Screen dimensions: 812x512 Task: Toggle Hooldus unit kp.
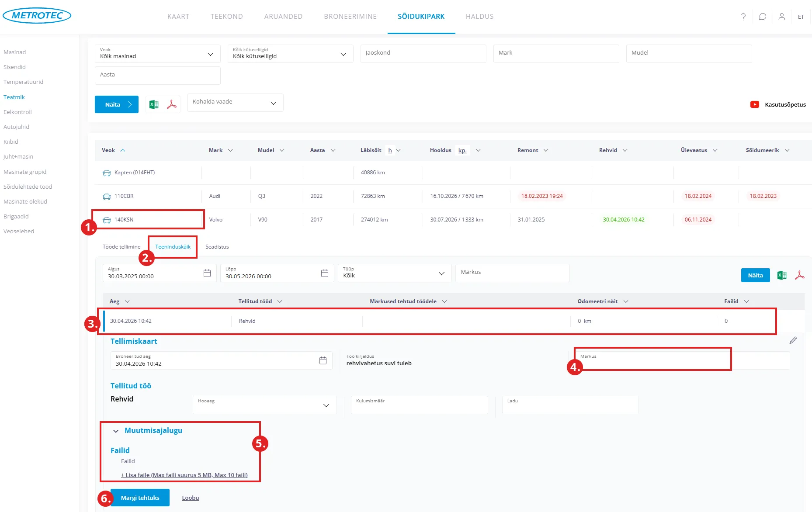462,150
